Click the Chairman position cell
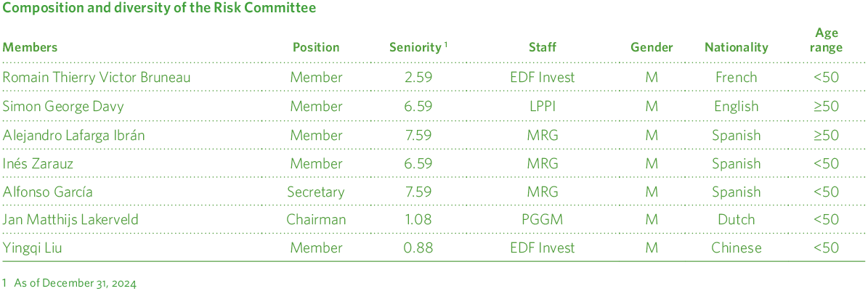The height and width of the screenshot is (291, 868). (316, 220)
